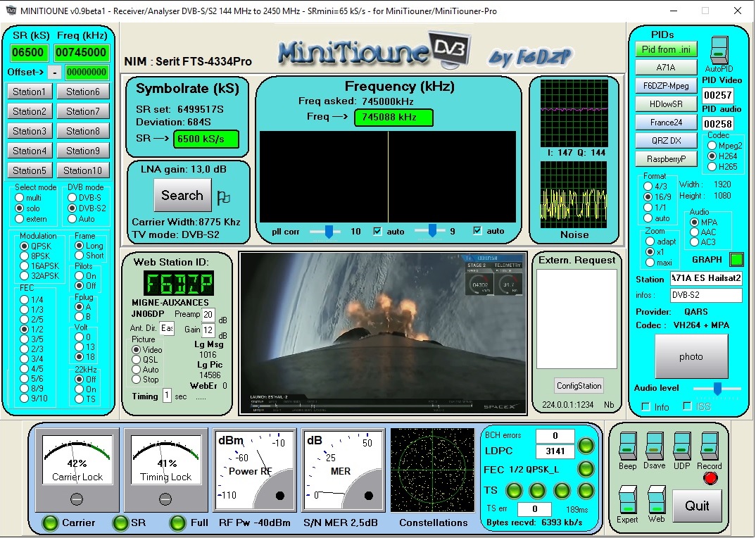756x538 pixels.
Task: Click the FEC 1/2 QPSK_L LED
Action: pyautogui.click(x=586, y=468)
